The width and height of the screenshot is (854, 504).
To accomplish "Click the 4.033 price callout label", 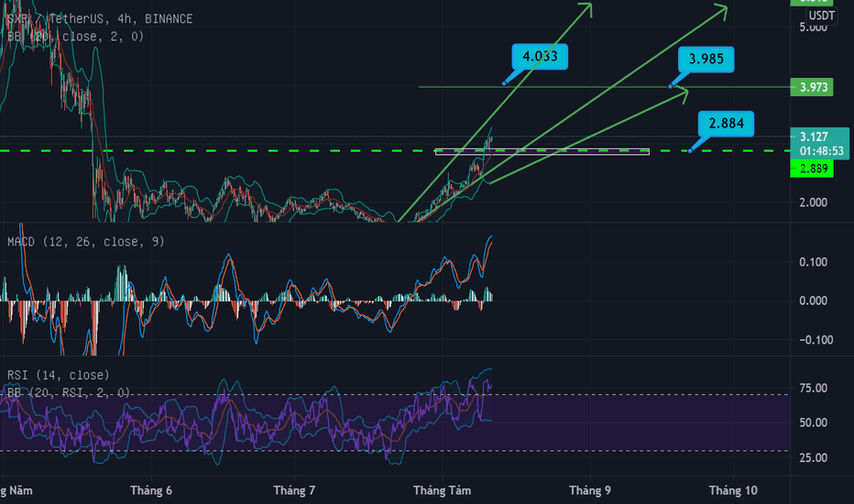I will [540, 57].
